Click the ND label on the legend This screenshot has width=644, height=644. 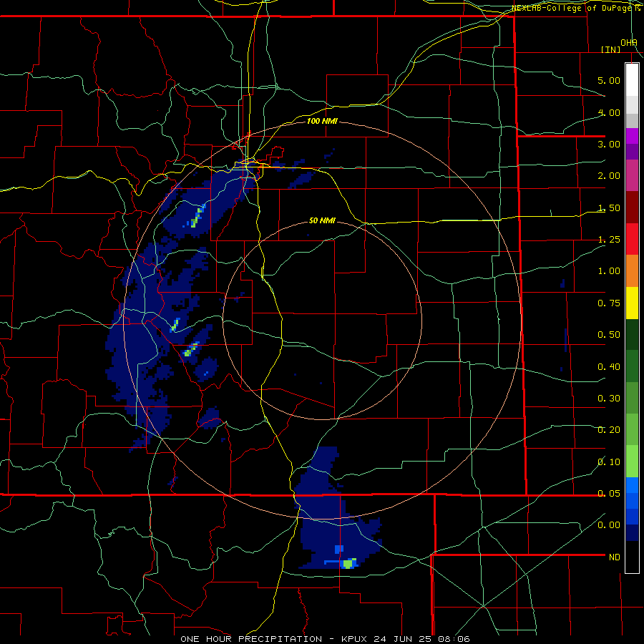tap(615, 557)
